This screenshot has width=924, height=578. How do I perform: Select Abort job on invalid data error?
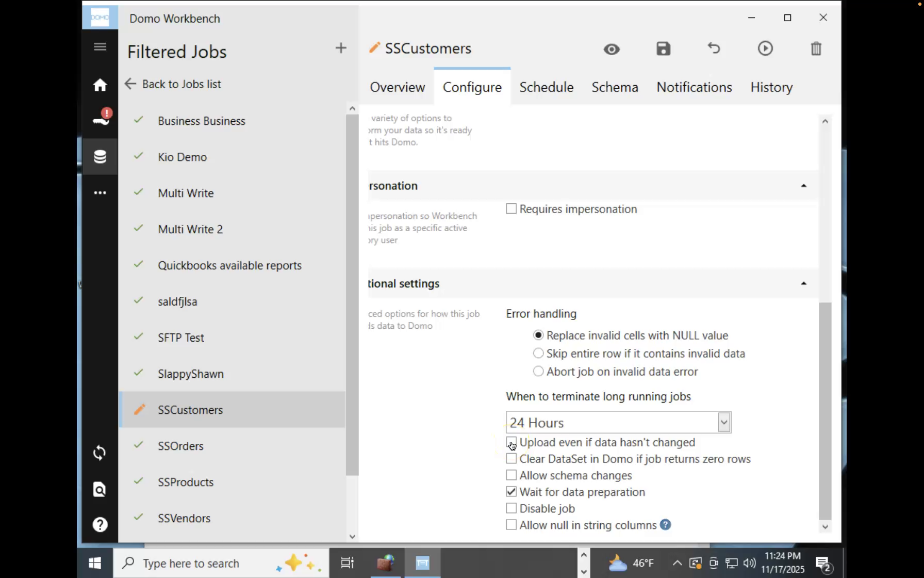[538, 371]
